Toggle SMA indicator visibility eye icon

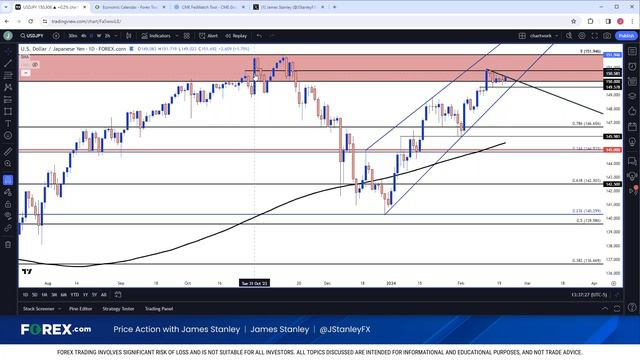click(35, 64)
